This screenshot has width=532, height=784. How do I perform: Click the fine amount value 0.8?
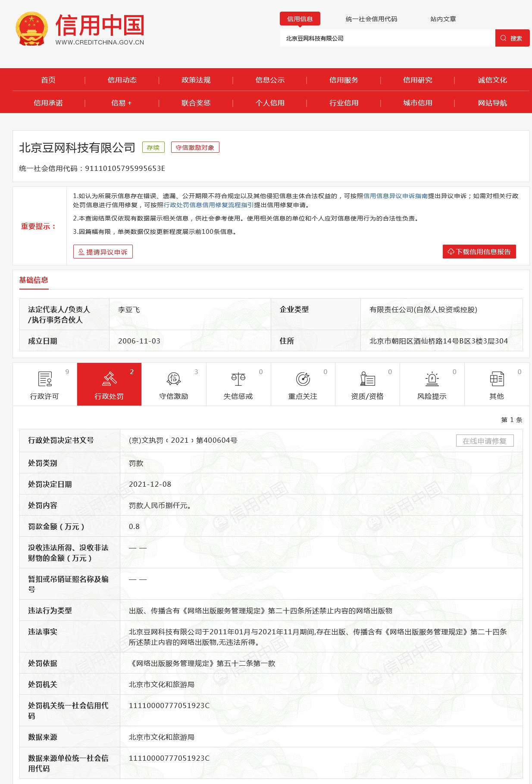click(x=135, y=526)
